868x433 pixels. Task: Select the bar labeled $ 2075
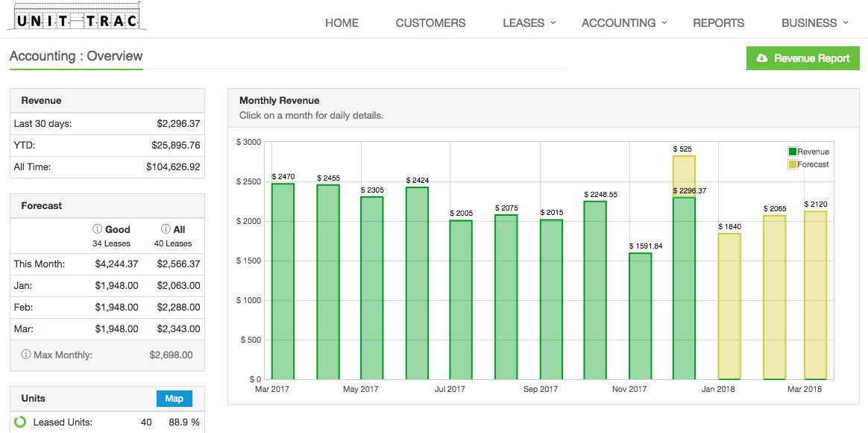pyautogui.click(x=506, y=297)
